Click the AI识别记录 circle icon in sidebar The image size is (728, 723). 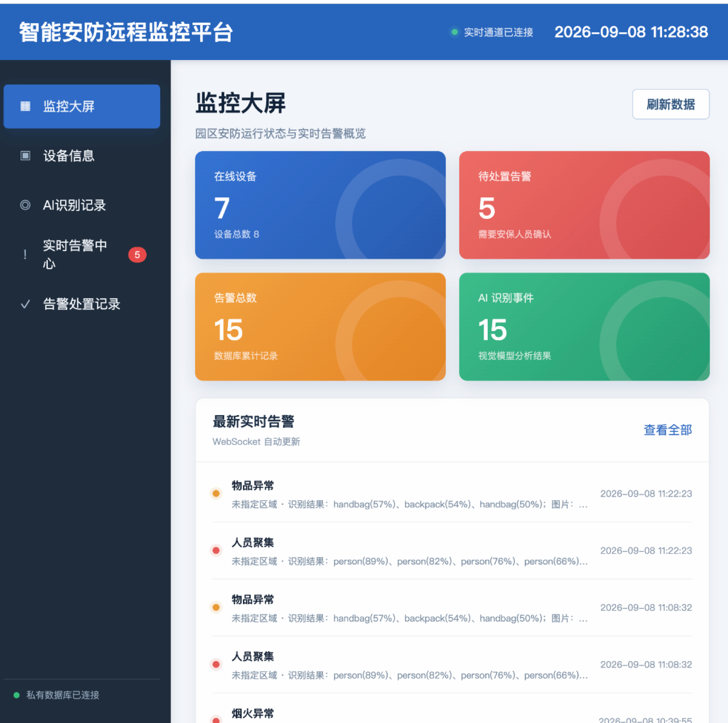coord(25,205)
